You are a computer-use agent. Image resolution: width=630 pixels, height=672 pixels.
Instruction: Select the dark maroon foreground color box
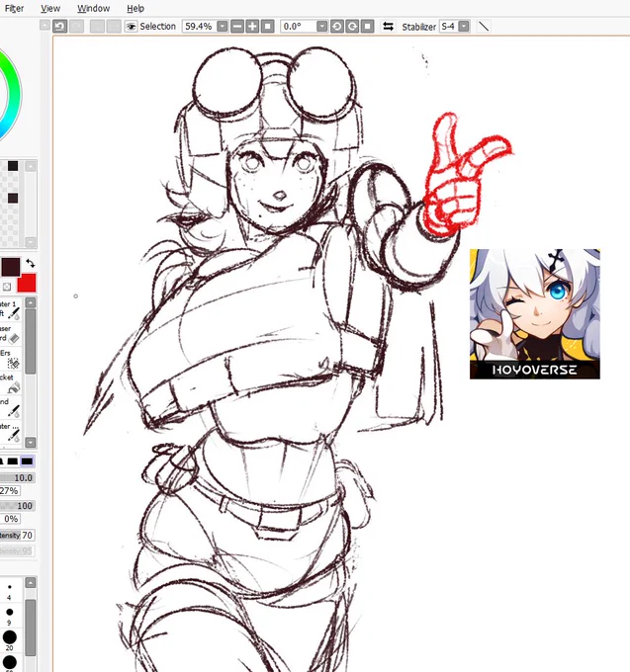10,267
